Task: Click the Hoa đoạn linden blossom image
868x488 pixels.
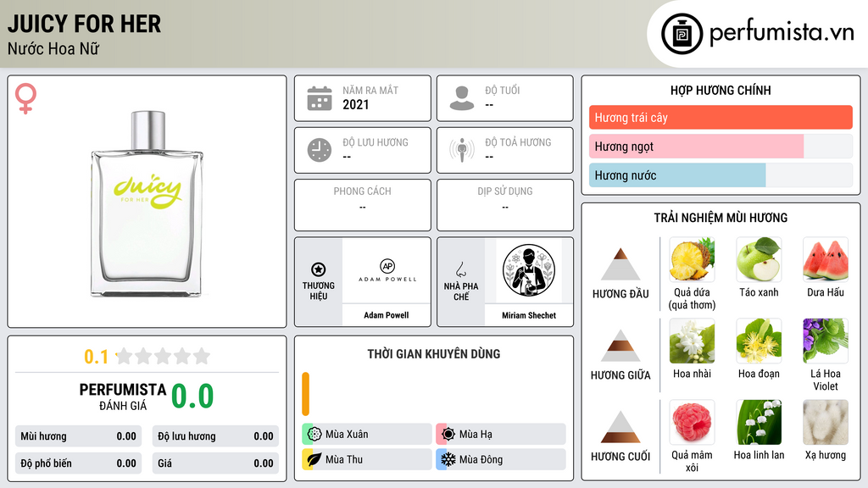Action: pyautogui.click(x=759, y=341)
